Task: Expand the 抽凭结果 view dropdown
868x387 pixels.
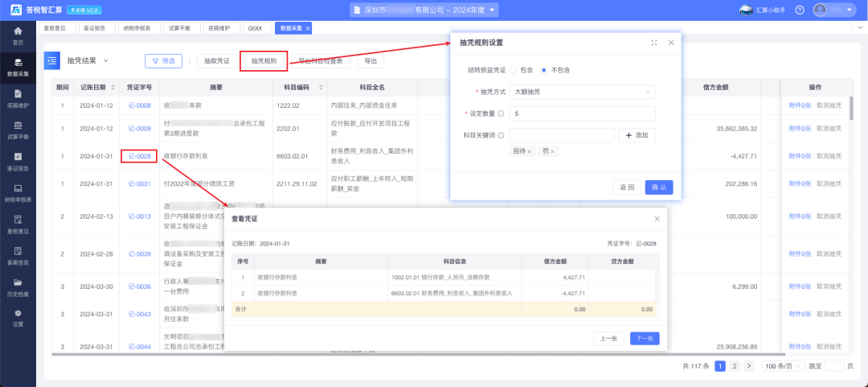Action: 105,61
